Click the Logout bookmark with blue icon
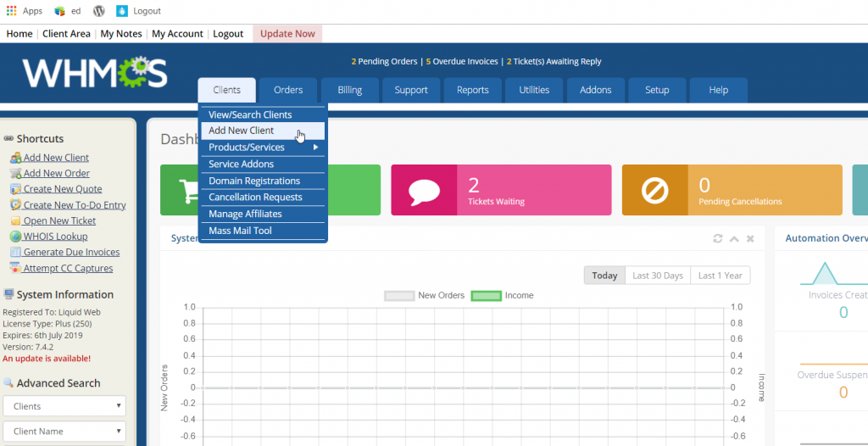The image size is (868, 446). [x=122, y=11]
